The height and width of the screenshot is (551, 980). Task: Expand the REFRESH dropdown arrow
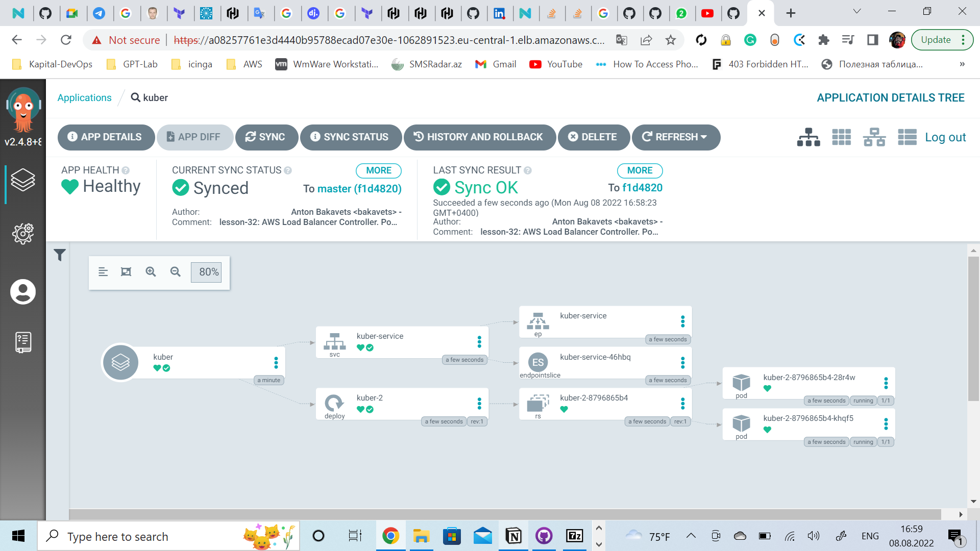point(704,137)
